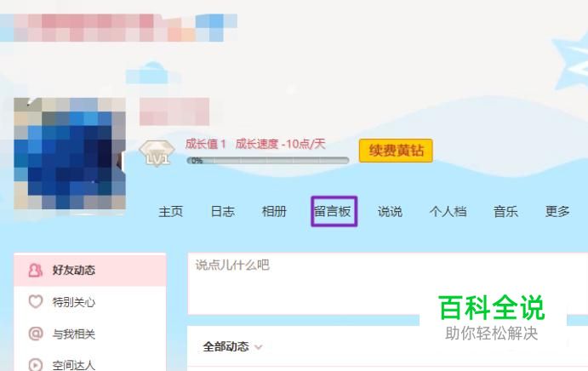The width and height of the screenshot is (588, 371).
Task: Expand the 全部动态 dropdown arrow
Action: tap(258, 347)
